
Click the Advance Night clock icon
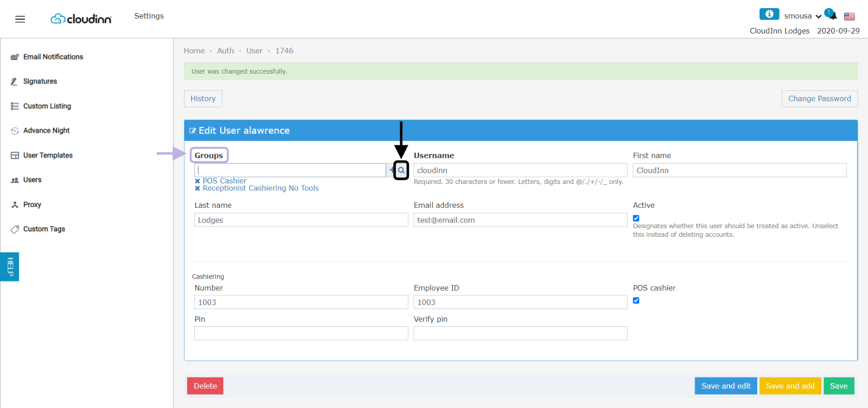[x=15, y=131]
